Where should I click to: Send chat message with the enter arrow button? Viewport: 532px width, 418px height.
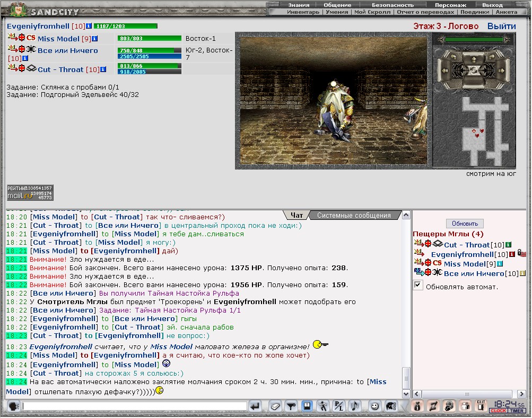coord(255,406)
